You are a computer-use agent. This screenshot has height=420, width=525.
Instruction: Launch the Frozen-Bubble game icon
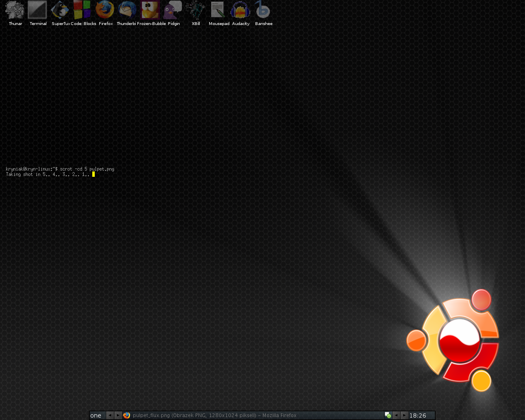tap(151, 10)
